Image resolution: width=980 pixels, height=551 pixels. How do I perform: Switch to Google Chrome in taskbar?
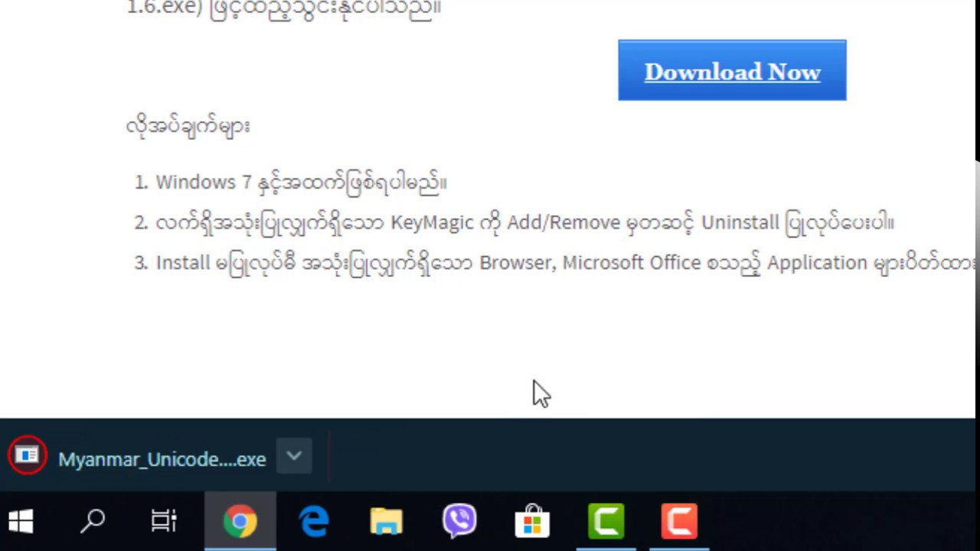pos(240,522)
